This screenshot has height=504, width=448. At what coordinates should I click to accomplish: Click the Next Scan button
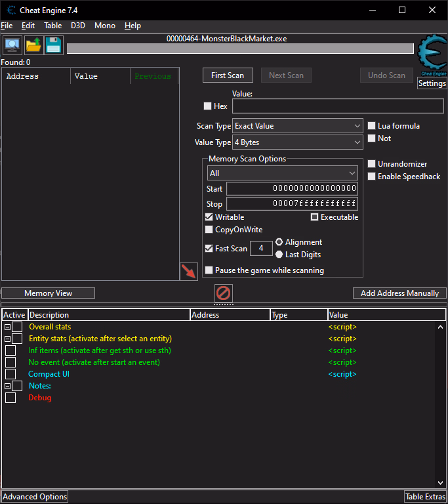click(x=286, y=75)
